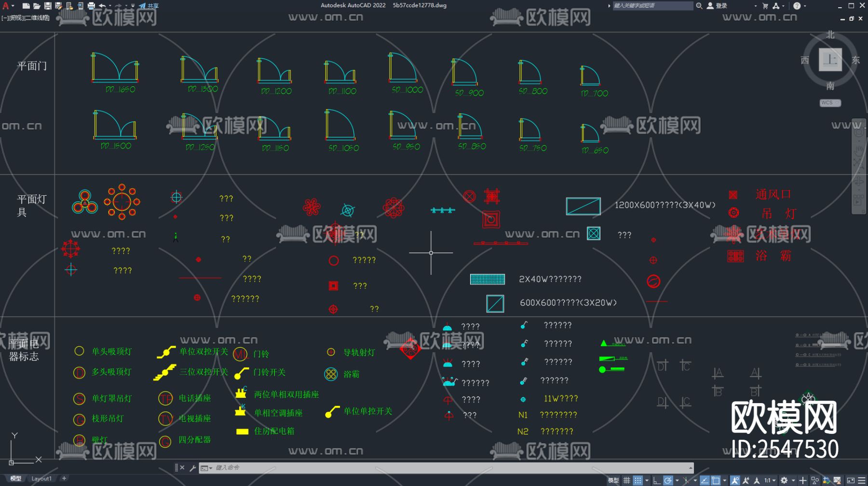Expand object snap settings dropdown
Image resolution: width=868 pixels, height=486 pixels.
tap(725, 480)
